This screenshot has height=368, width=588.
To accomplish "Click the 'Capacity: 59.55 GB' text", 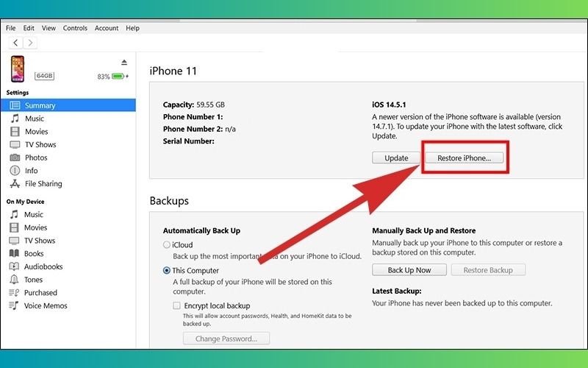I will click(x=194, y=105).
